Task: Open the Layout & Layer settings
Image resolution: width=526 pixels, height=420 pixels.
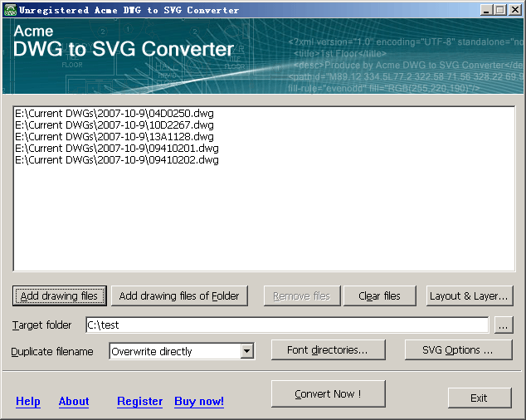Action: [x=469, y=295]
